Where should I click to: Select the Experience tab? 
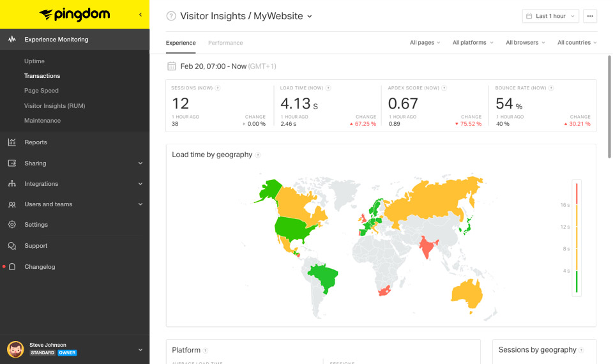pyautogui.click(x=181, y=43)
